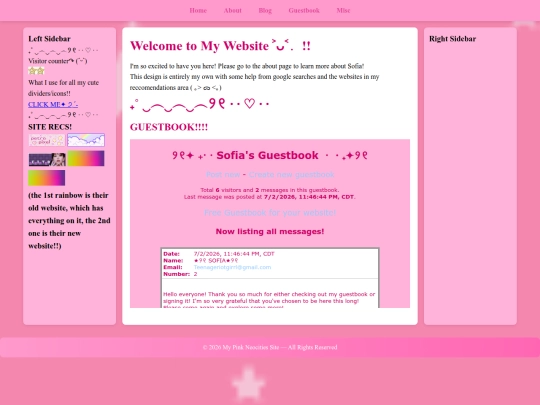Open the clouds rainbow site rec banner
Viewport: 540px width, 405px height.
point(86,140)
